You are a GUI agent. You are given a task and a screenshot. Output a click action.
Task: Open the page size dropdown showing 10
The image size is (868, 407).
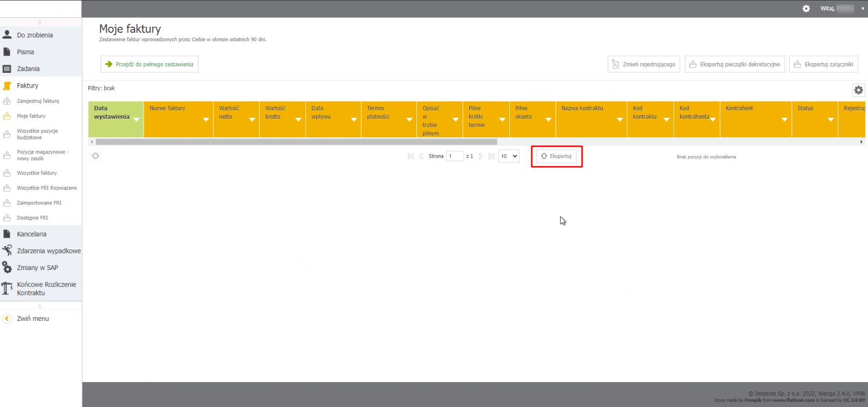[509, 156]
